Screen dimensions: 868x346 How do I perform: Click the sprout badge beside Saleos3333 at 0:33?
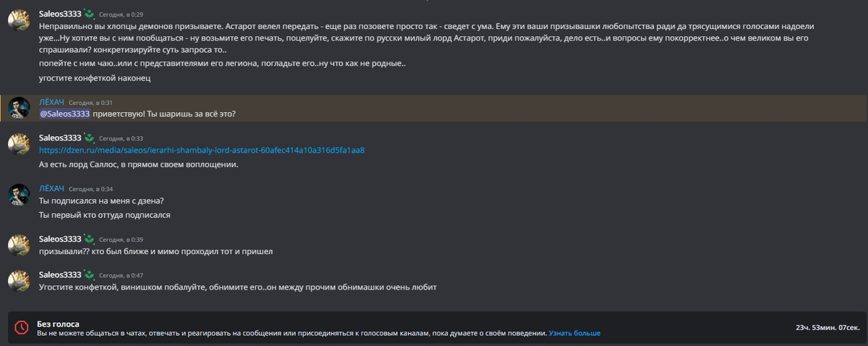pyautogui.click(x=89, y=138)
